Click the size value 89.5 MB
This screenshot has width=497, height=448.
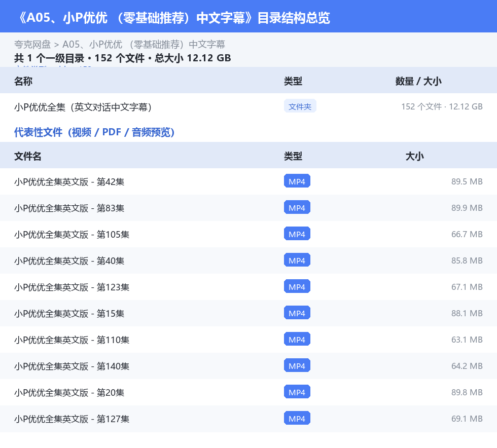click(467, 181)
